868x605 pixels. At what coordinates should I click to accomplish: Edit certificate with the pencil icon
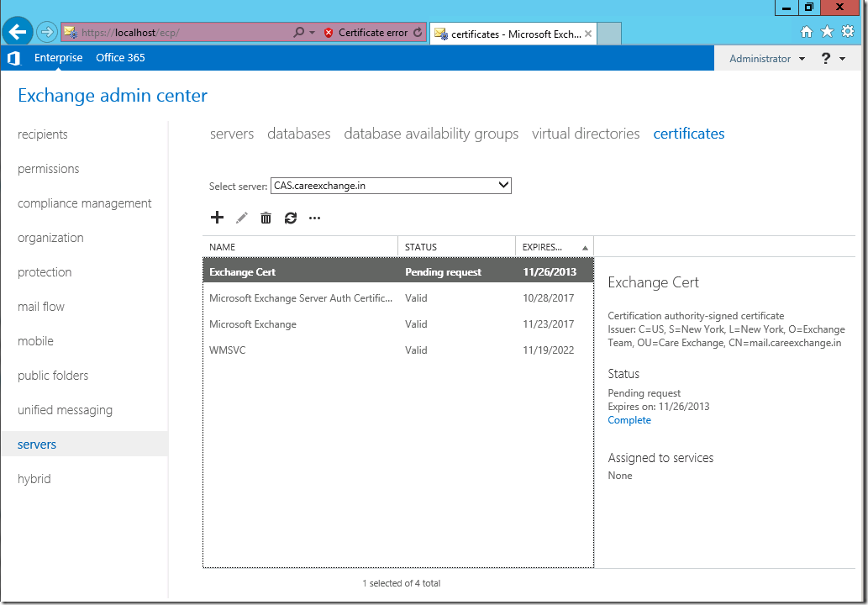coord(241,218)
